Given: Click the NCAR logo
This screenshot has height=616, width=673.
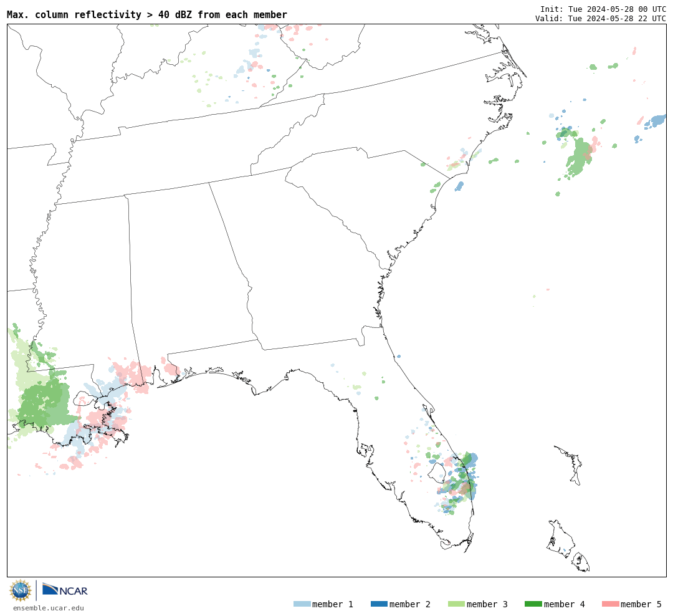Looking at the screenshot, I should 65,590.
